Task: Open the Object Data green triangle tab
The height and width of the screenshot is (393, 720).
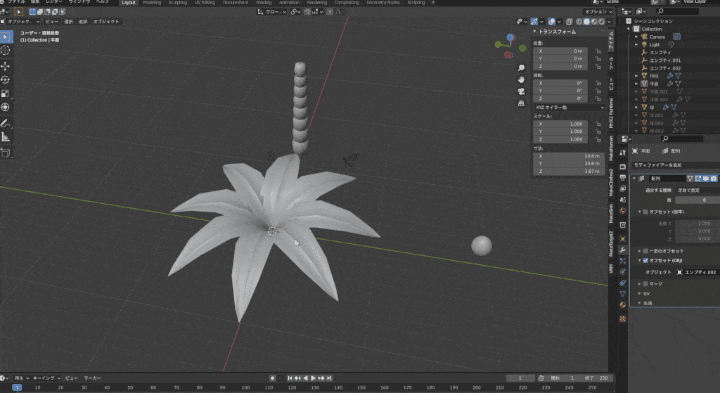Action: click(623, 294)
